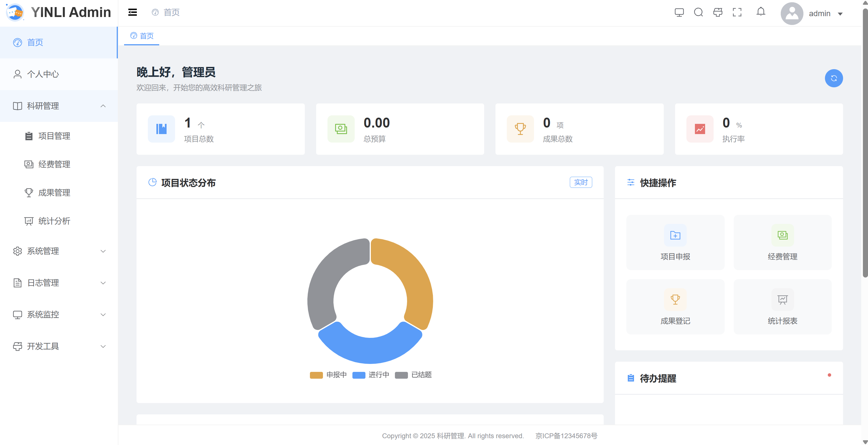
Task: Toggle the sidebar collapse hamburger icon
Action: click(132, 12)
